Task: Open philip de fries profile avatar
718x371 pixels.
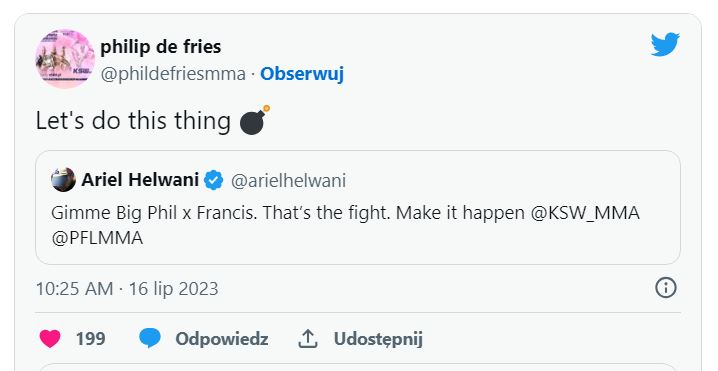Action: (x=65, y=59)
